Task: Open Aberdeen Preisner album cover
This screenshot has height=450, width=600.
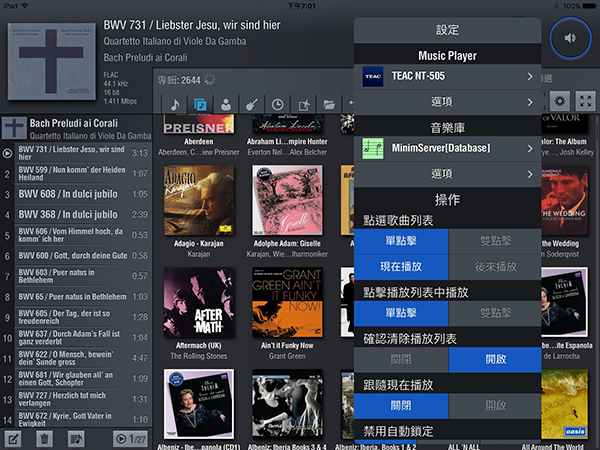Action: coord(199,124)
